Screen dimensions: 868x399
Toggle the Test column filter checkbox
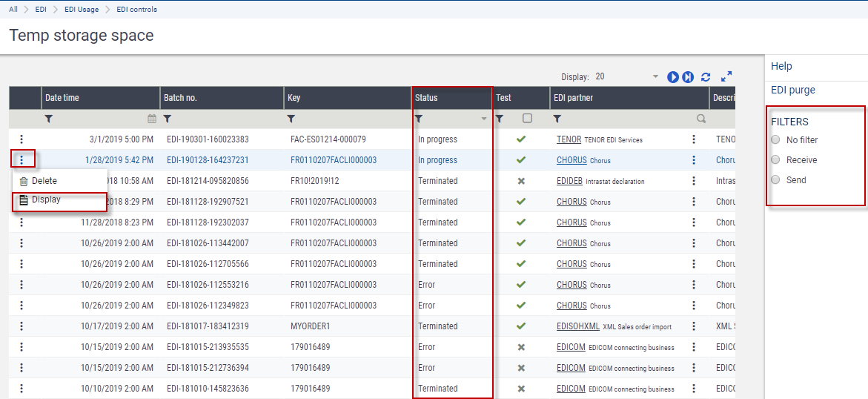[527, 119]
